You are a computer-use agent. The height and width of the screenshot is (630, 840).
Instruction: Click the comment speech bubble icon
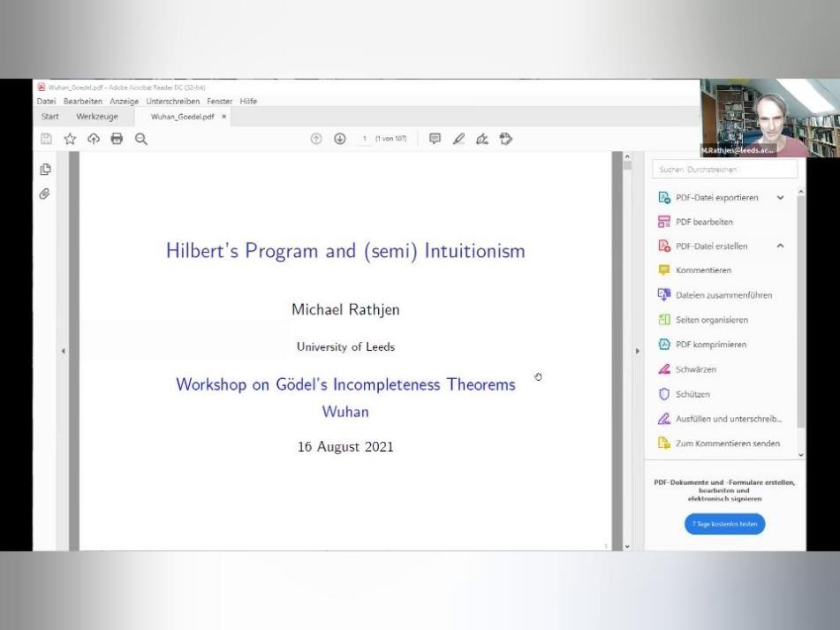(x=435, y=139)
